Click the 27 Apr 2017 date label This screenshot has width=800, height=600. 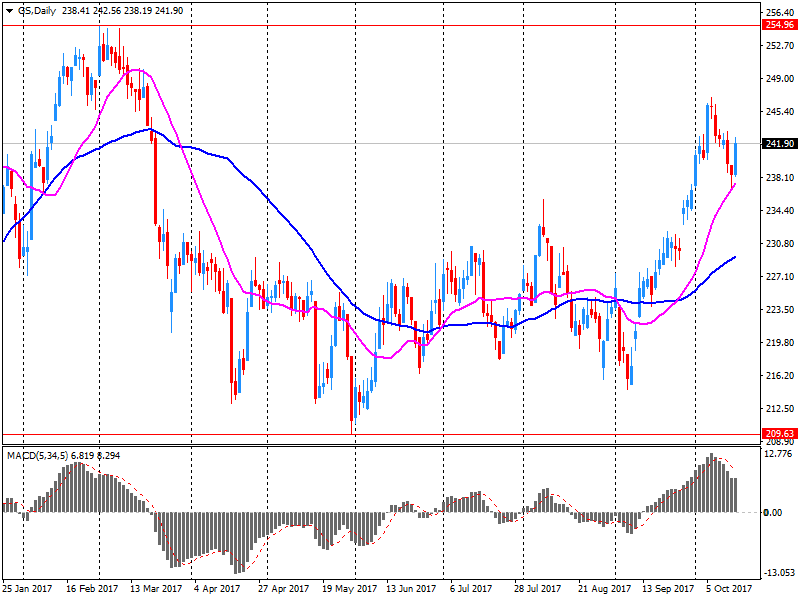click(283, 588)
